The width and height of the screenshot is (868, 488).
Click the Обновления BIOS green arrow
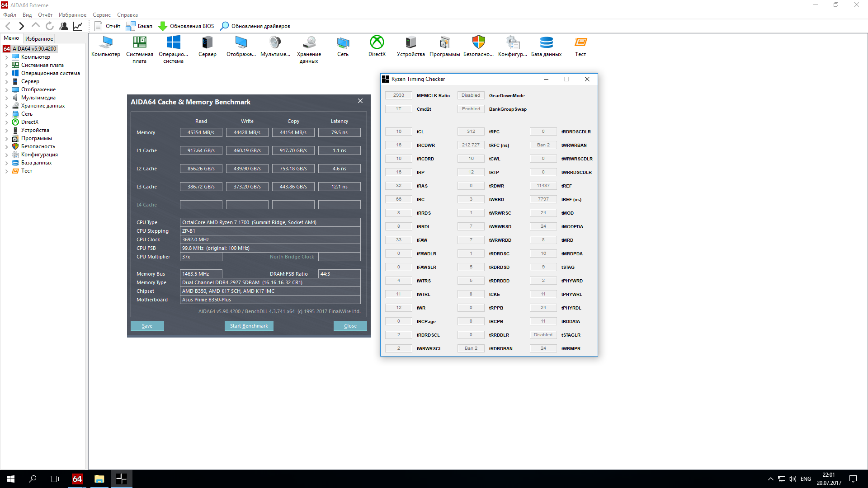163,26
